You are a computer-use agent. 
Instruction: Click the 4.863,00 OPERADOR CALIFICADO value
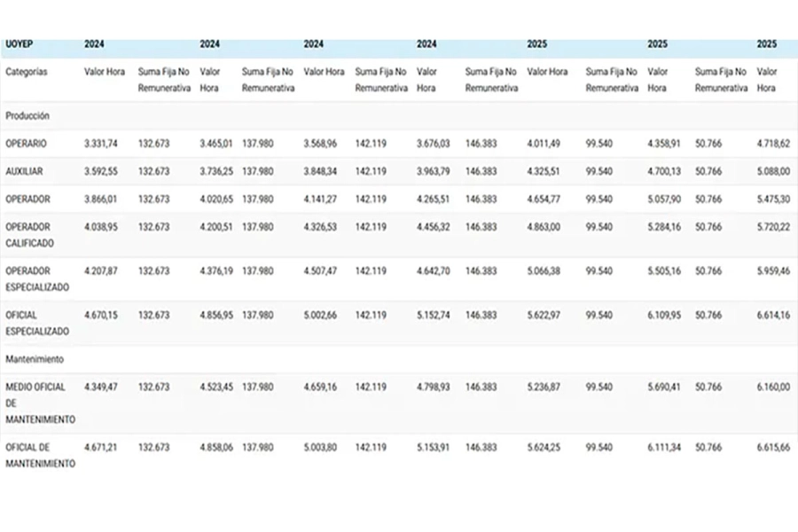coord(544,227)
